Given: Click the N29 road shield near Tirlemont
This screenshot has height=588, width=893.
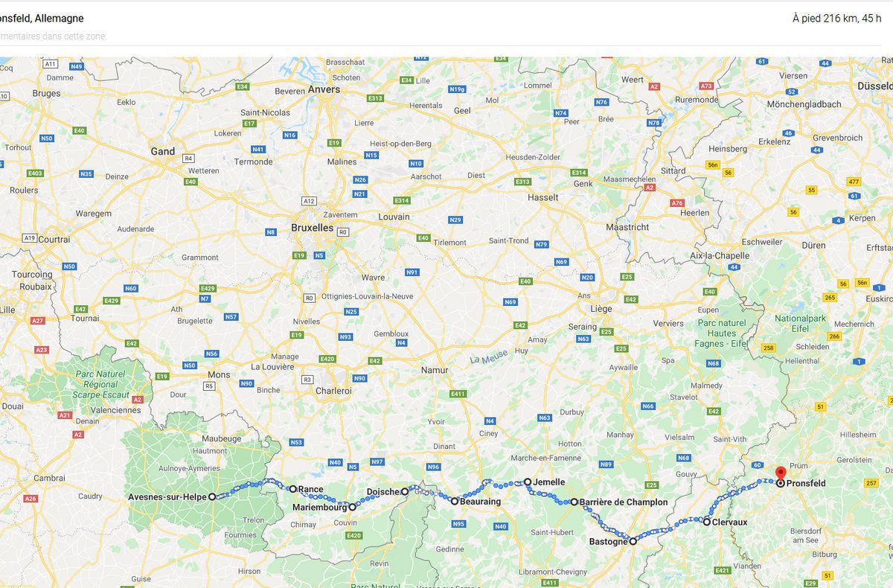Looking at the screenshot, I should pos(455,220).
